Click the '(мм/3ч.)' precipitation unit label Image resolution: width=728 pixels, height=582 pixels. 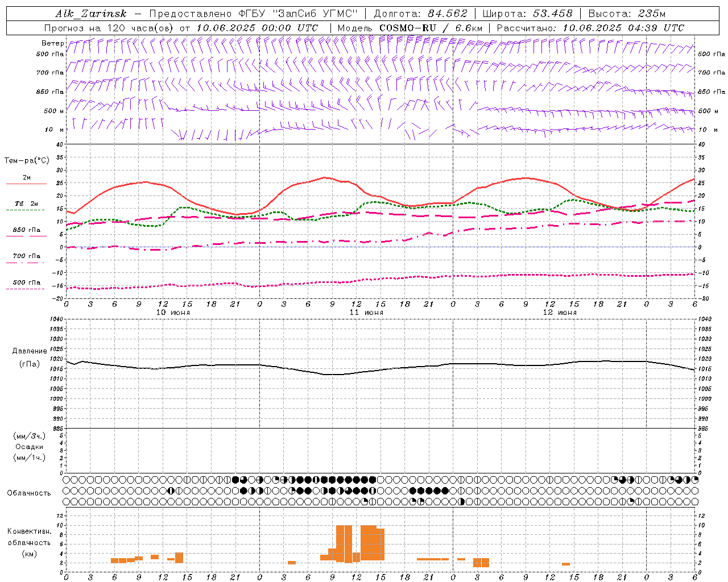pos(30,436)
